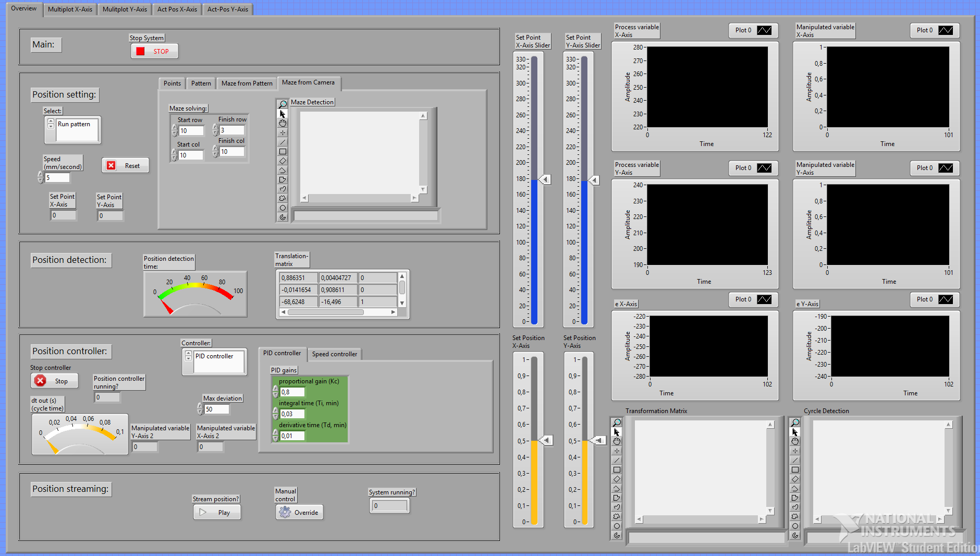The image size is (980, 556).
Task: Open Plot 0 legend of Manipulated variable Y-Axis
Action: 935,168
